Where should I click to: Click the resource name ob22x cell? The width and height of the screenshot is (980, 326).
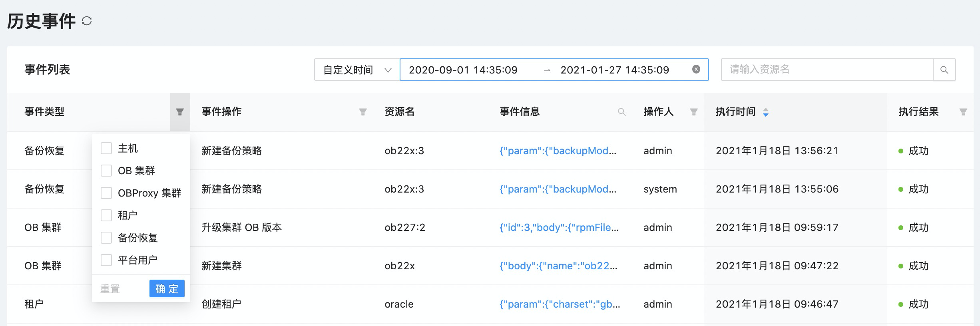(400, 266)
